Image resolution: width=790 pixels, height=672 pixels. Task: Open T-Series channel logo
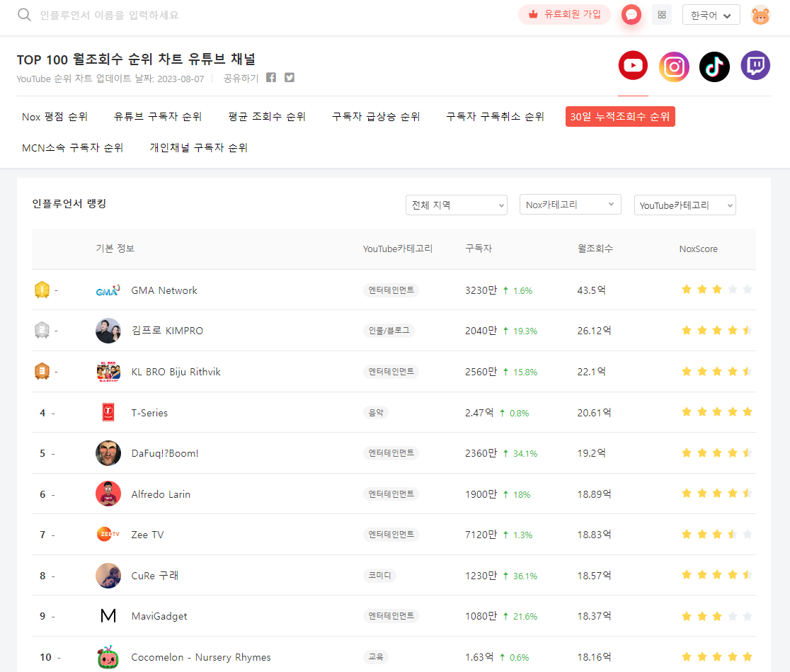(108, 412)
